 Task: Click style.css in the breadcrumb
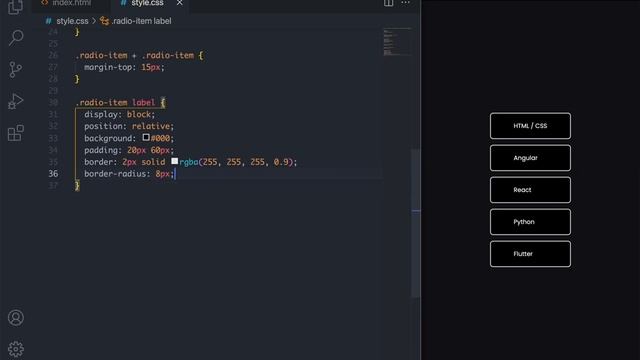coord(72,21)
